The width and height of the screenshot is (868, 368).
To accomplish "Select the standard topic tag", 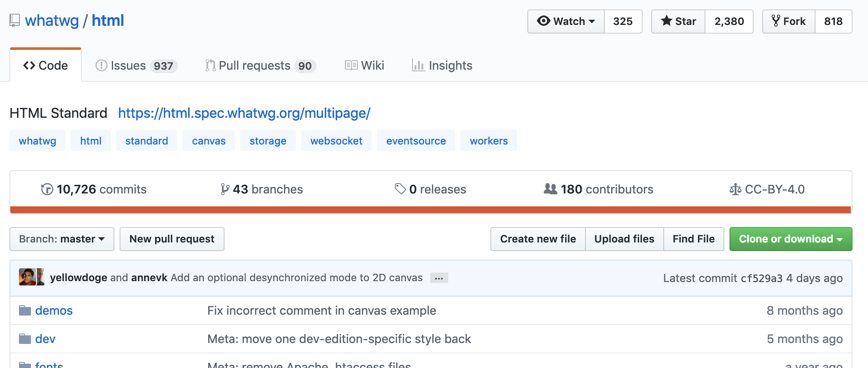I will [x=147, y=141].
